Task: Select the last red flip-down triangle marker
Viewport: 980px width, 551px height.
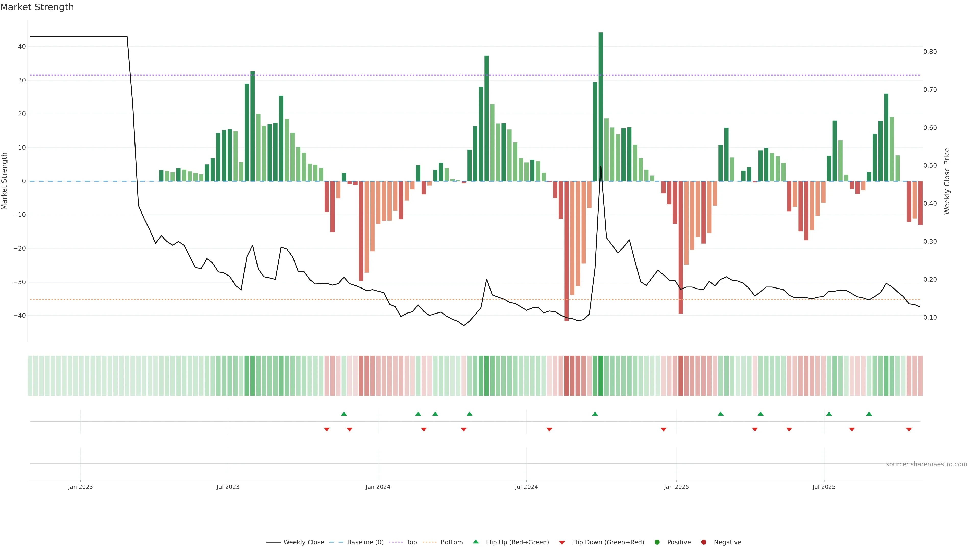Action: 909,429
